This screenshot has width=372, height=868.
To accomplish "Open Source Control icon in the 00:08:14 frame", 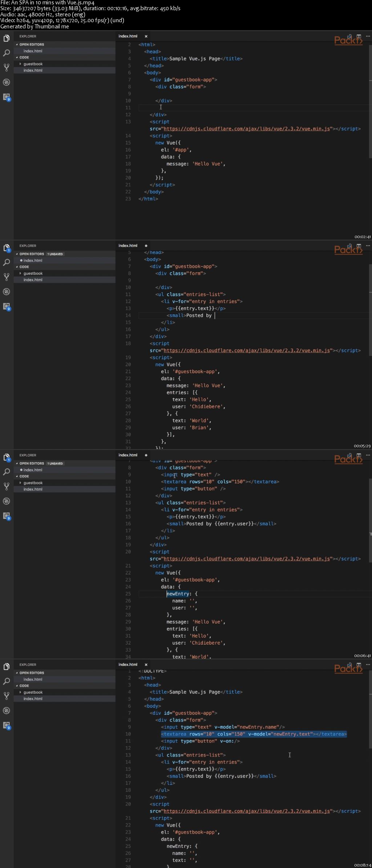I will pos(7,696).
